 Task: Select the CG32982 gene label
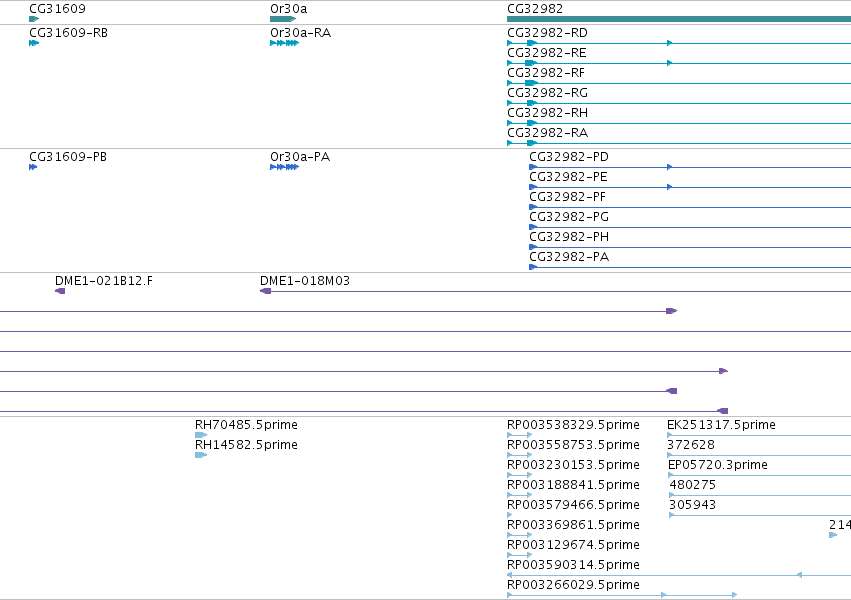pos(535,9)
